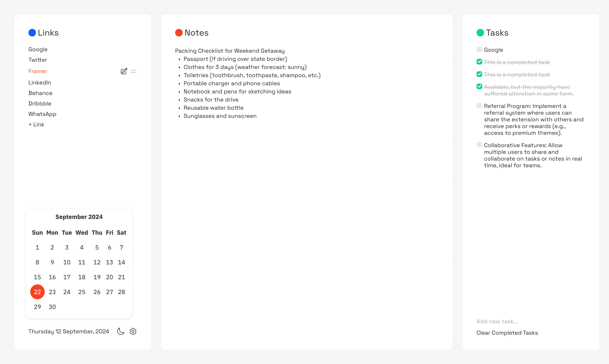Click the Clear Completed Tasks button

click(x=507, y=333)
